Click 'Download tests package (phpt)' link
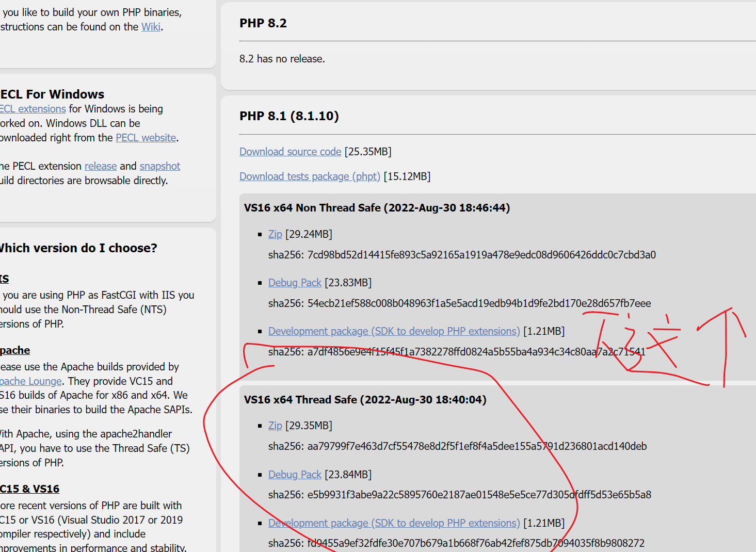 [310, 176]
